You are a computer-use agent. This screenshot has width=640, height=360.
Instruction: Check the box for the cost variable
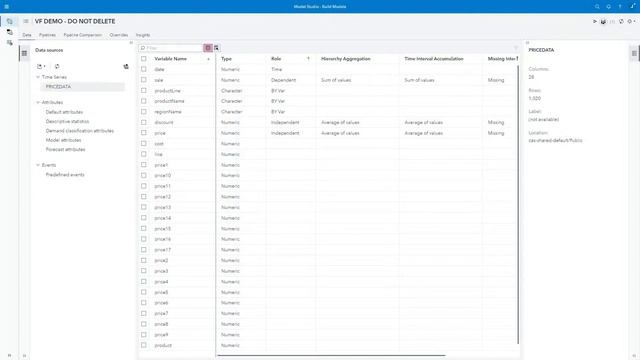(x=144, y=144)
